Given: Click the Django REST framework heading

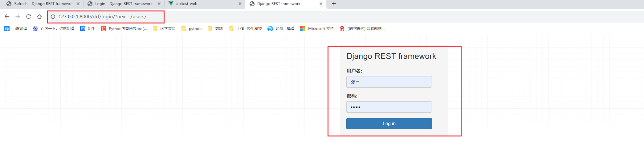Looking at the screenshot, I should tap(391, 56).
